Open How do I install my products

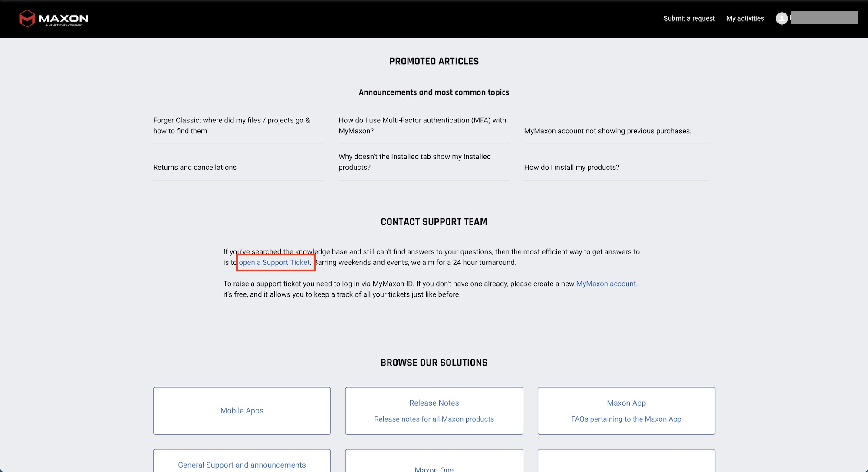[571, 167]
